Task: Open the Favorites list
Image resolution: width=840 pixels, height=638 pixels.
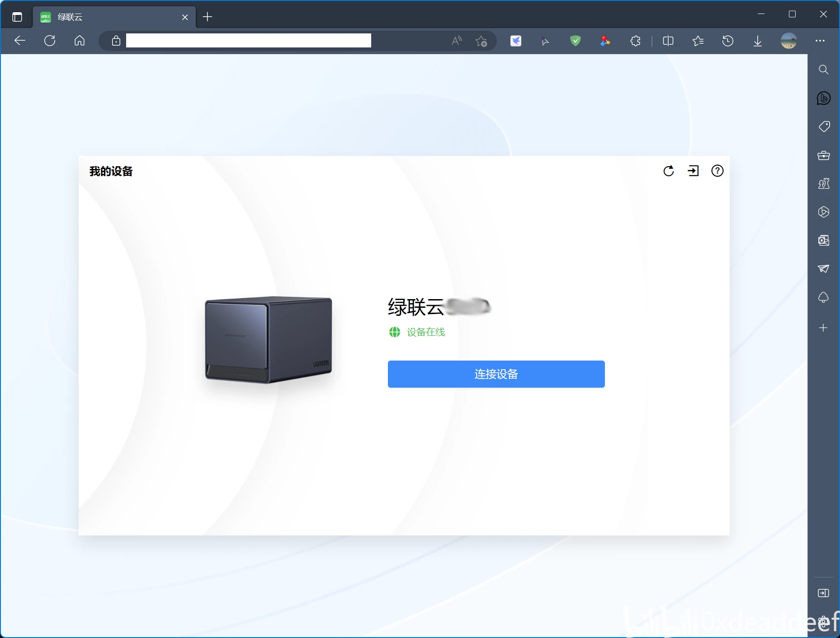Action: tap(698, 41)
